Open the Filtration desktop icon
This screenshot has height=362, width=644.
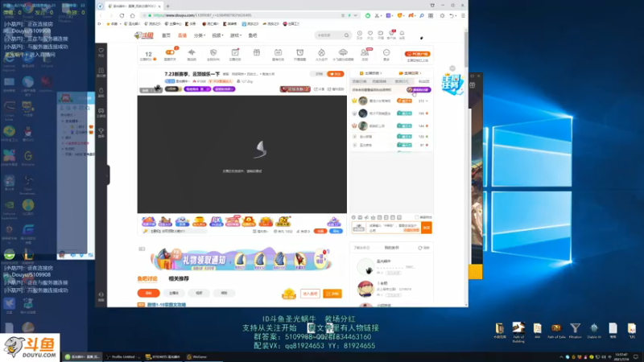click(575, 331)
